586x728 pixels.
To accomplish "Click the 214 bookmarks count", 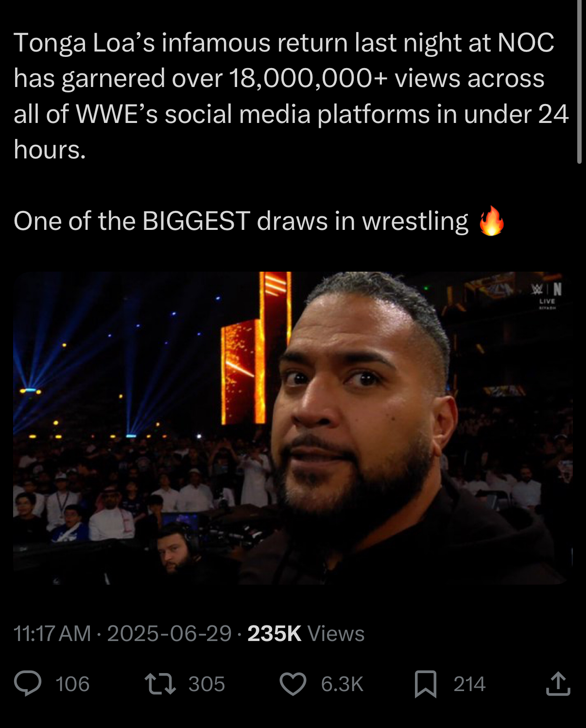I will [469, 684].
